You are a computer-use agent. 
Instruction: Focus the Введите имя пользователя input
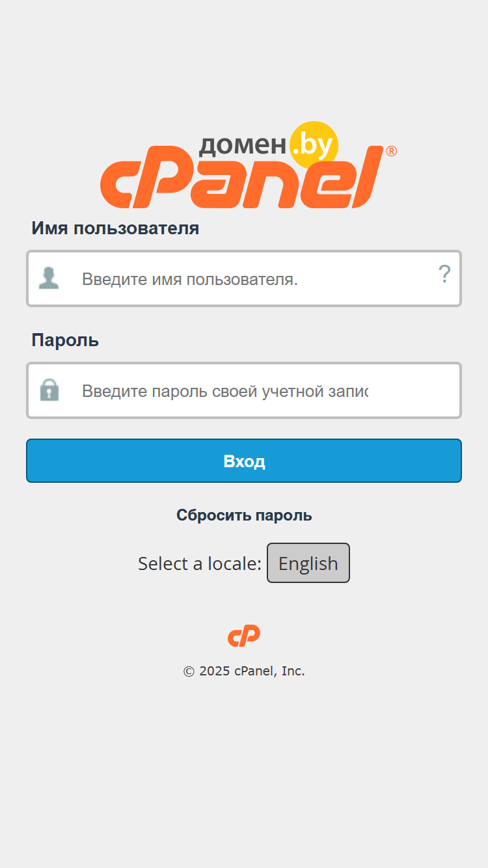[244, 278]
